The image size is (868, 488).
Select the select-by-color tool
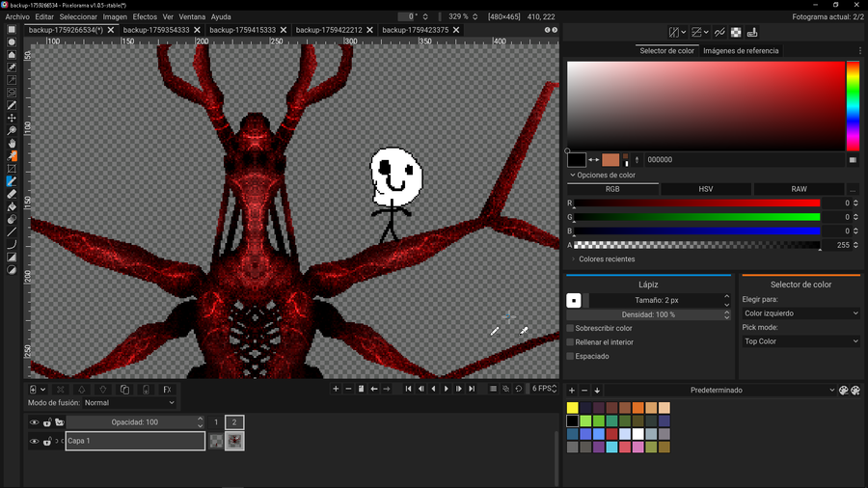coord(12,68)
